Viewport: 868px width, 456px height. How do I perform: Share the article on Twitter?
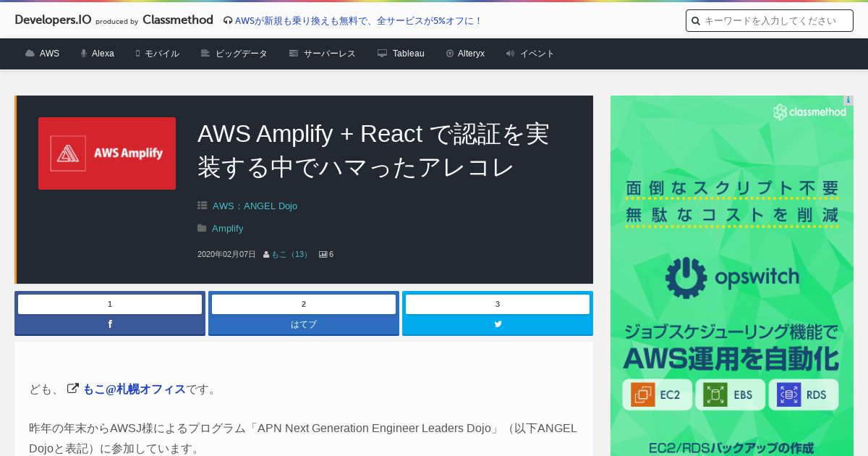point(498,324)
